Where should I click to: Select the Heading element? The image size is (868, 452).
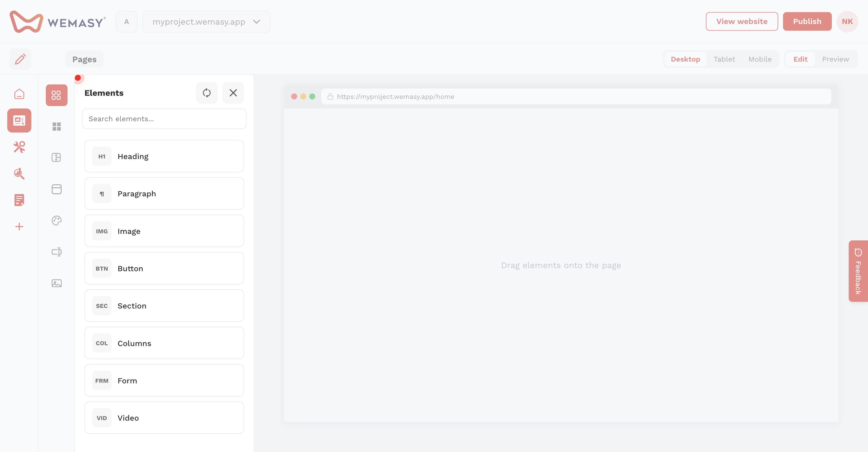pyautogui.click(x=164, y=156)
